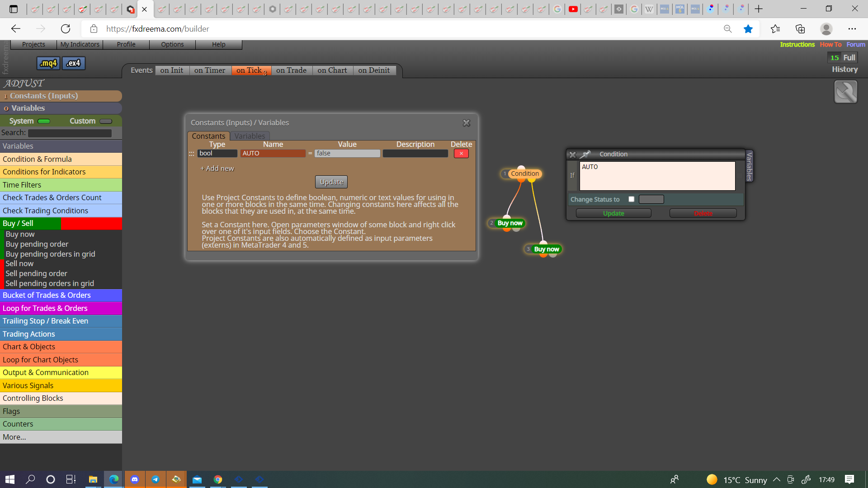Open Google Chrome from the taskbar
The width and height of the screenshot is (868, 488).
(218, 479)
